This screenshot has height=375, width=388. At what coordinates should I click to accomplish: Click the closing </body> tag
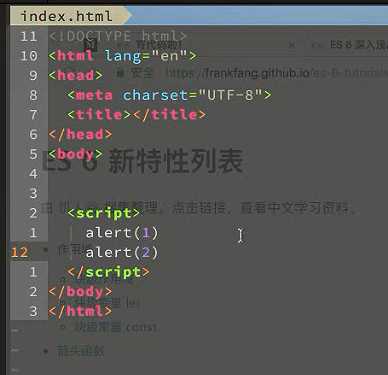point(80,292)
